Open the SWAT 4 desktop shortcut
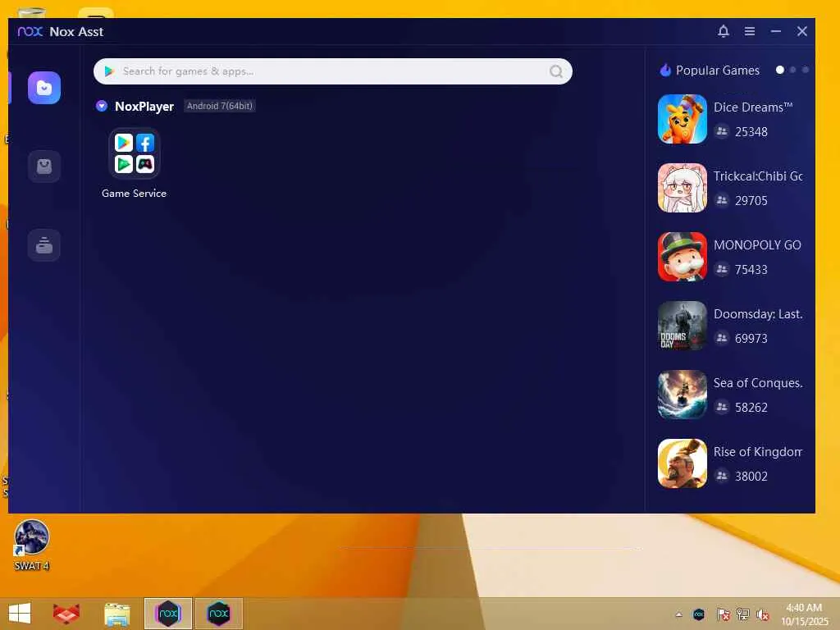 coord(32,545)
